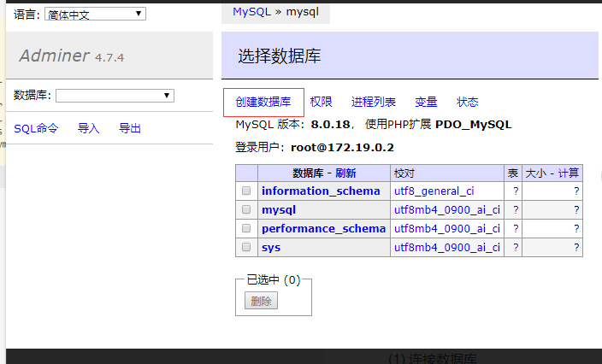Click tables count ? in information_schema row
Screen dimensions: 602x364
(x=516, y=191)
